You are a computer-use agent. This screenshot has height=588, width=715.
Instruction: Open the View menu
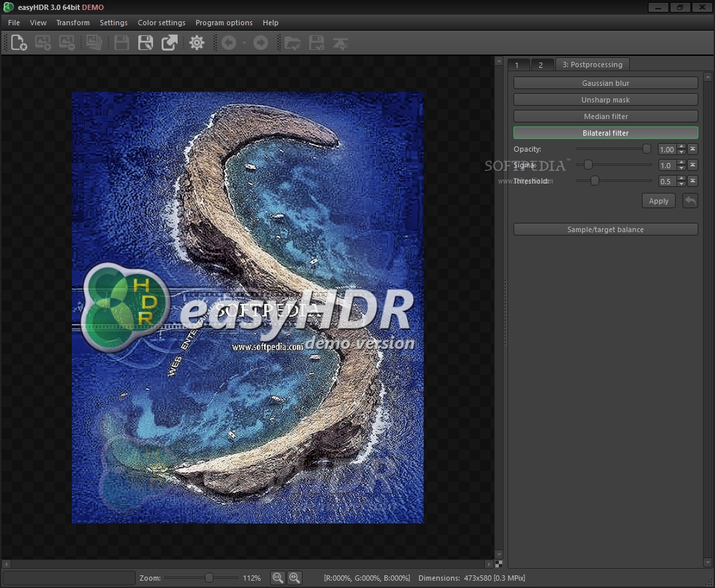39,23
